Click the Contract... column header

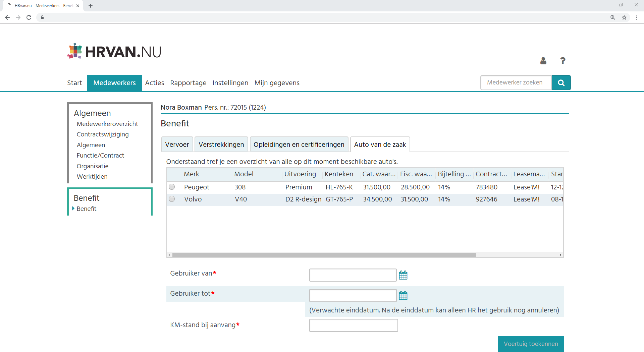coord(491,174)
